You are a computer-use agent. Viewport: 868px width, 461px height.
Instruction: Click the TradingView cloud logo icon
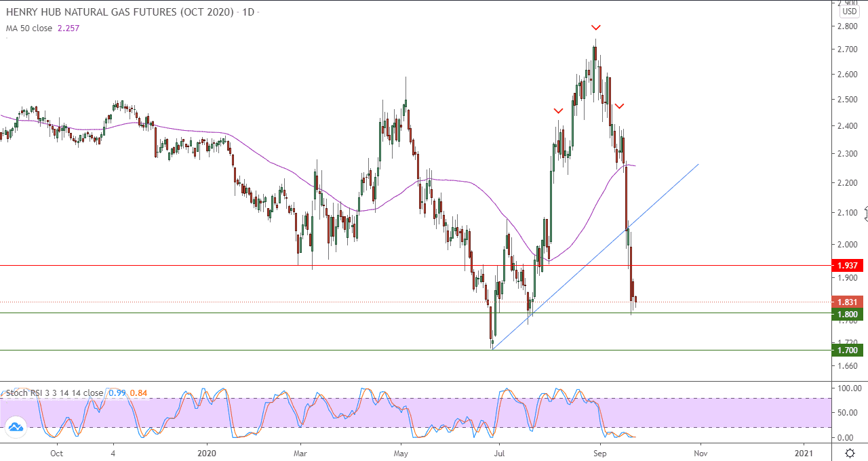[16, 427]
